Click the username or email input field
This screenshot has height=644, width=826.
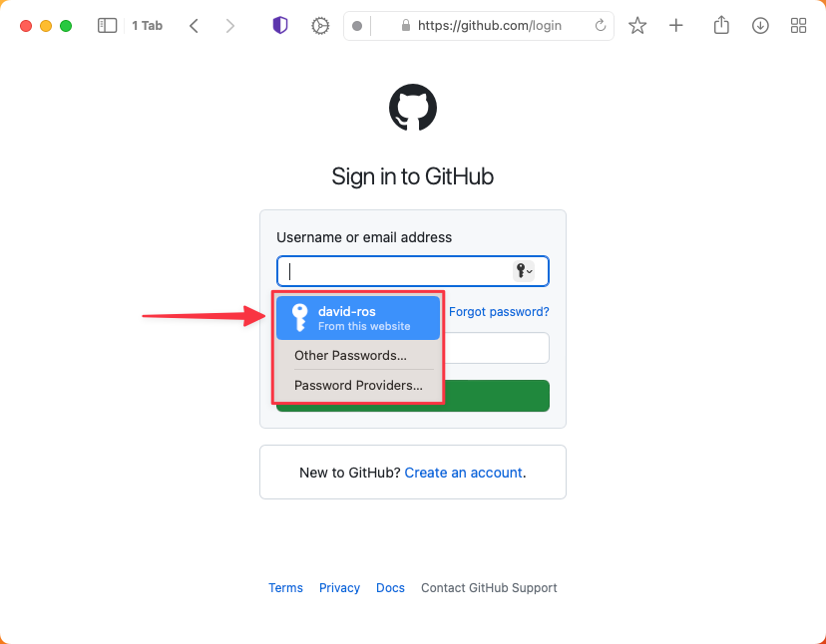tap(394, 270)
